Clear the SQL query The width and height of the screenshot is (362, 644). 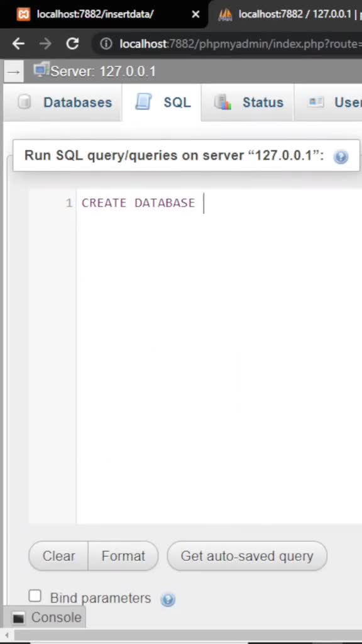(58, 556)
